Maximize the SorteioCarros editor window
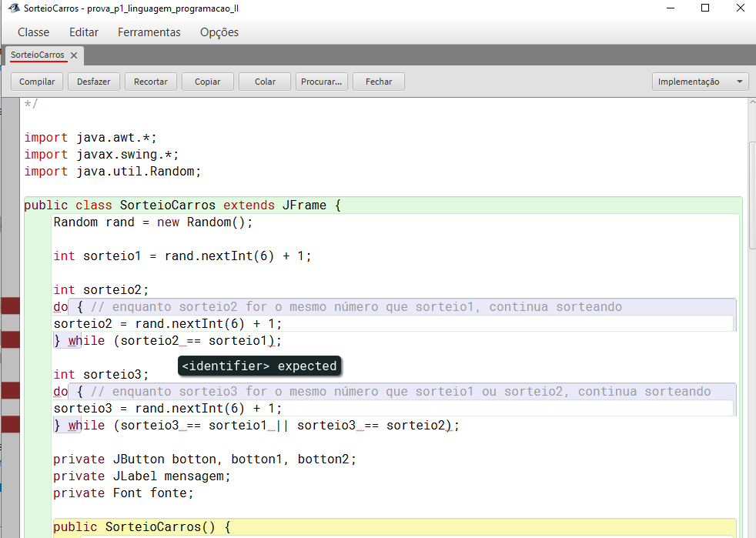Screen dimensions: 756x538 [x=705, y=8]
